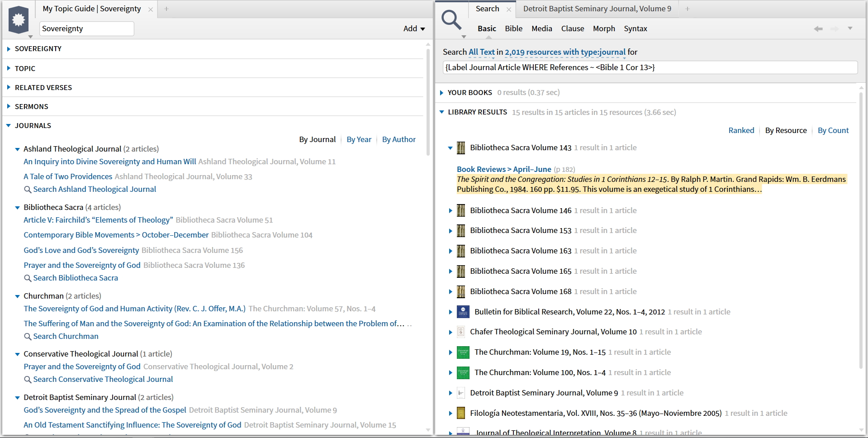Open God's Sovereignty and the Spread of the Gospel
The width and height of the screenshot is (868, 438).
point(105,410)
